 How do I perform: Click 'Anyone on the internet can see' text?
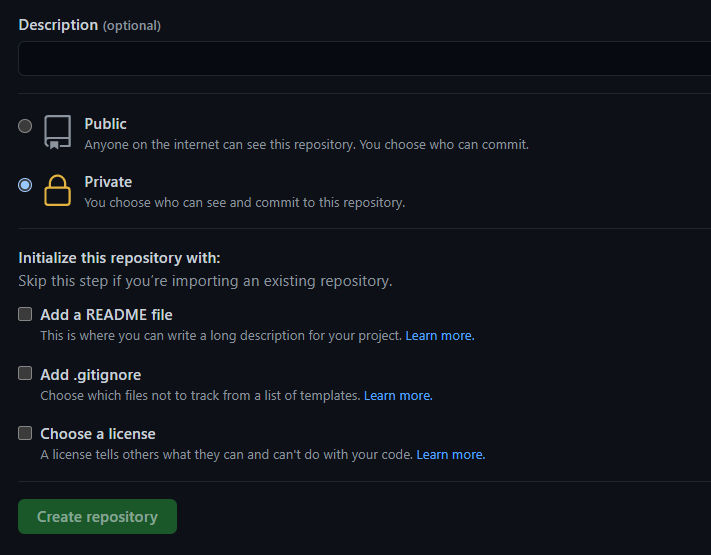(x=307, y=145)
